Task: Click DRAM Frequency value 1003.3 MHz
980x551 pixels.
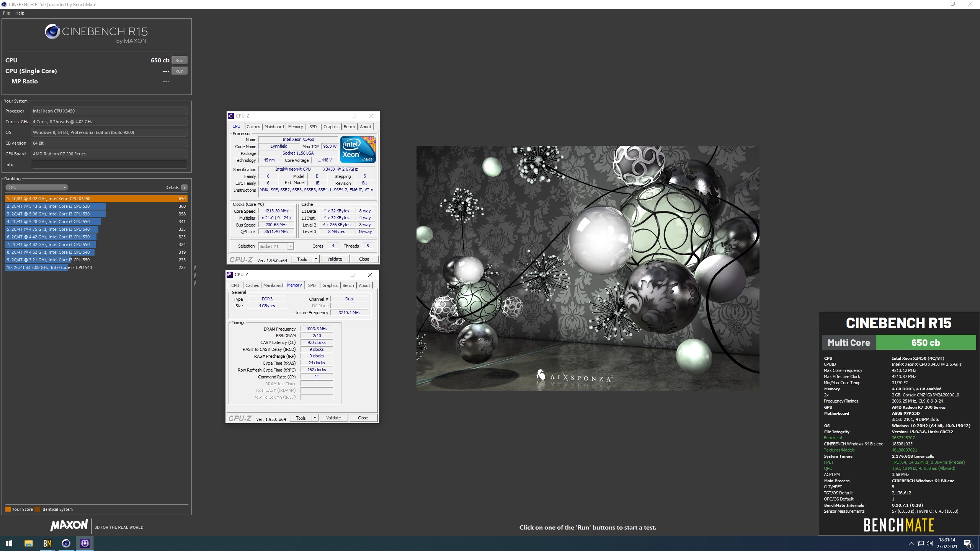Action: [317, 329]
